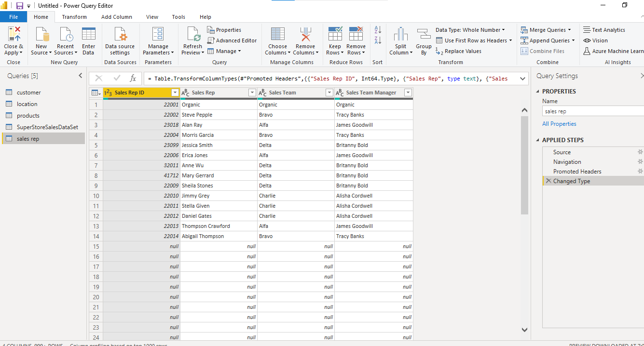Open the Advanced Editor

(232, 40)
